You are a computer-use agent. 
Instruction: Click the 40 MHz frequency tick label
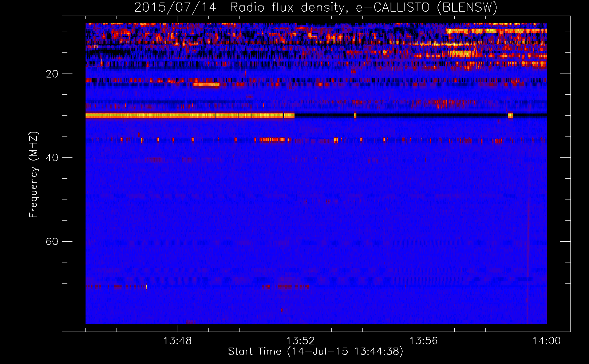pyautogui.click(x=52, y=158)
